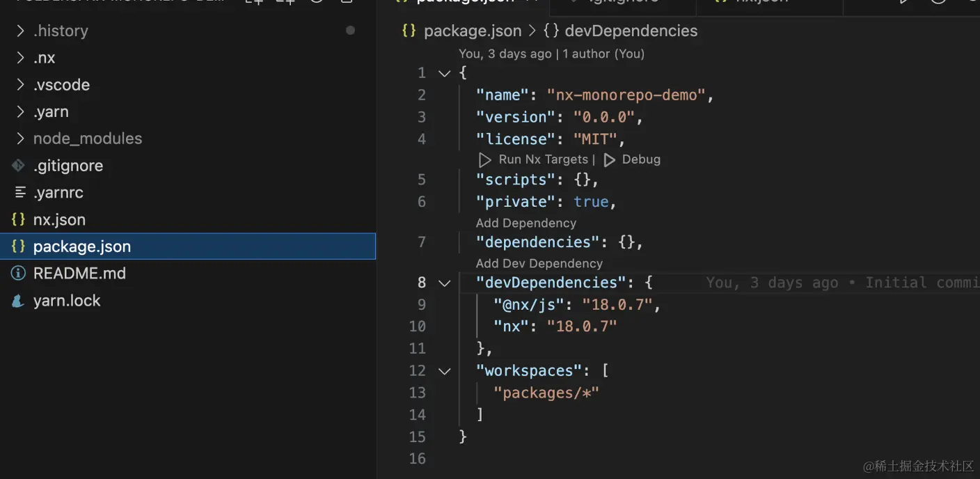Viewport: 980px width, 479px height.
Task: Click the "@nx/js" key on line 9
Action: tap(529, 304)
